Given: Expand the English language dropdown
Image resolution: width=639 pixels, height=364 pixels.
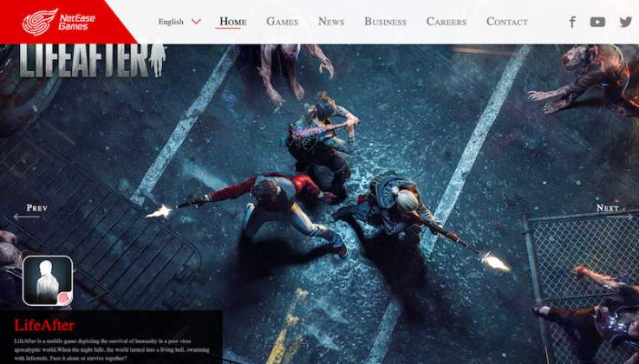Looking at the screenshot, I should coord(179,22).
